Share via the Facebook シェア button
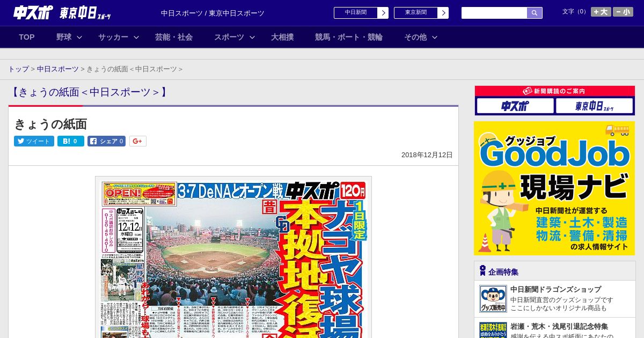 click(106, 141)
